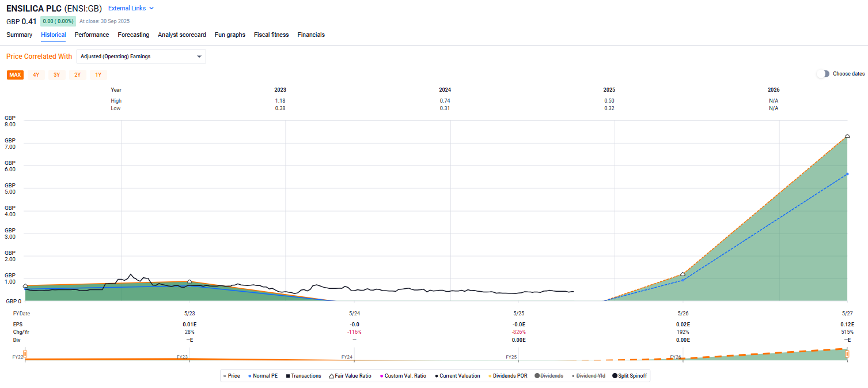Screen dimensions: 868x388
Task: Click left handle of range navigator
Action: tap(25, 353)
